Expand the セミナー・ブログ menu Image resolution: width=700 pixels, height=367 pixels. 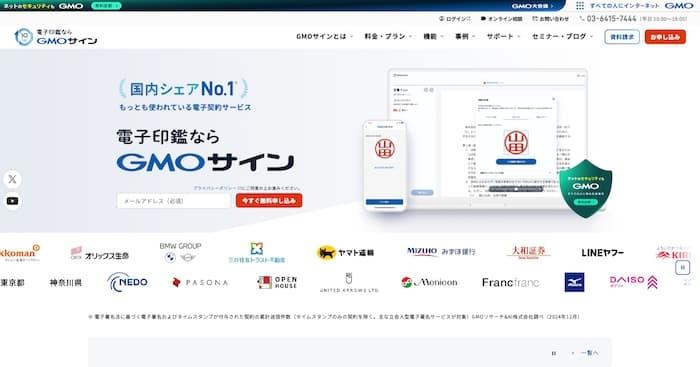pos(562,37)
